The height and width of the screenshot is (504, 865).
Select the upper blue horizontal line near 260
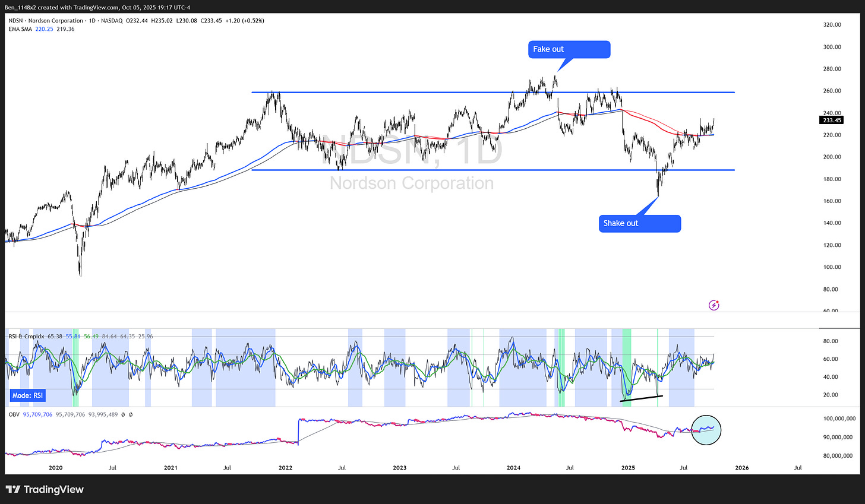(x=493, y=92)
